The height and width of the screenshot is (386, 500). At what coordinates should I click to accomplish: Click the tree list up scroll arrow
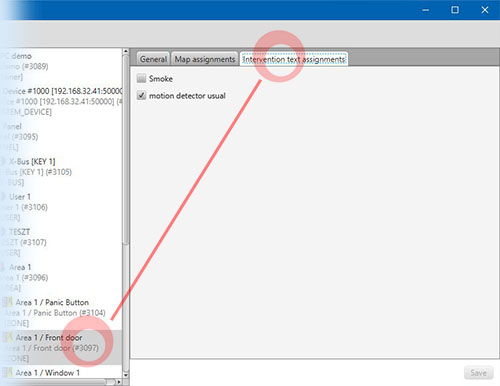(126, 51)
